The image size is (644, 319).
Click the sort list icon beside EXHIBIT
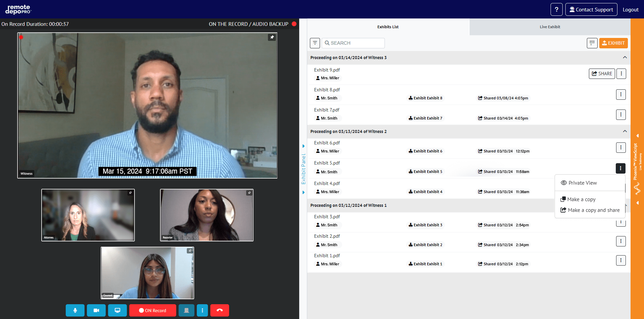tap(592, 43)
